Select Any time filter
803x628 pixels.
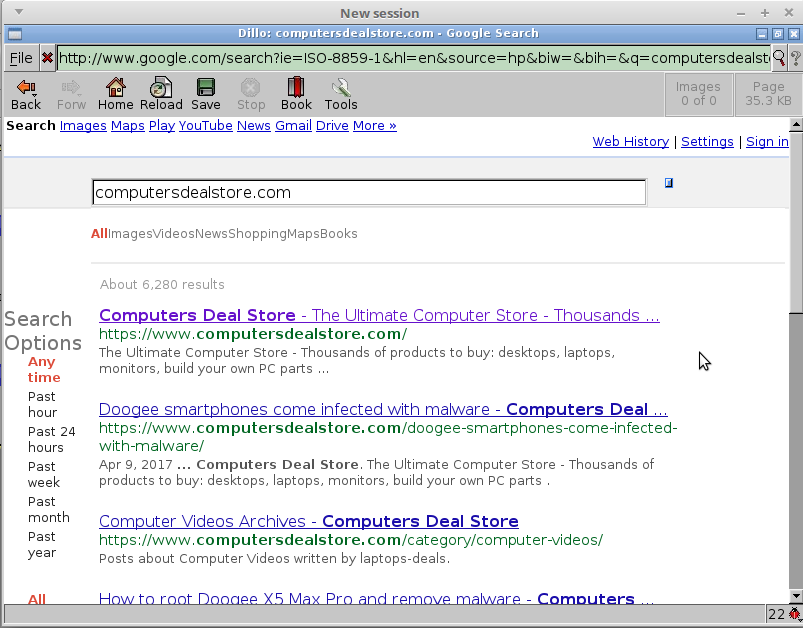pyautogui.click(x=44, y=370)
